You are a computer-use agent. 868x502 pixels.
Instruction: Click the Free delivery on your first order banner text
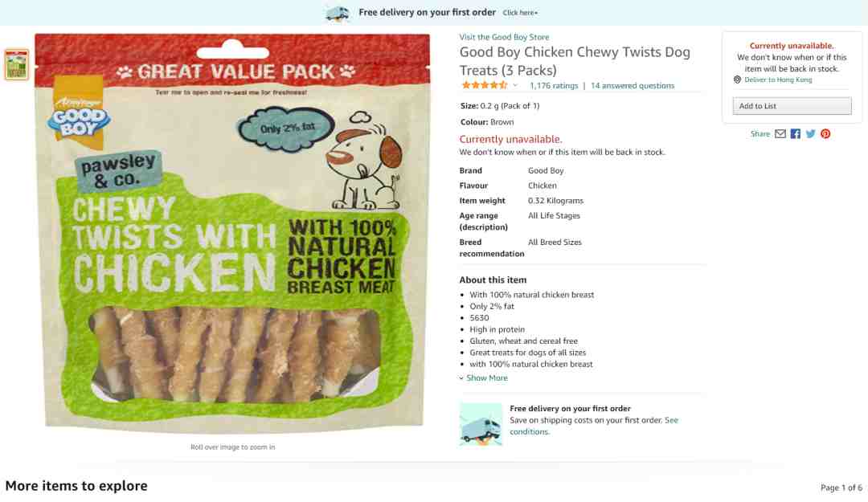point(427,12)
